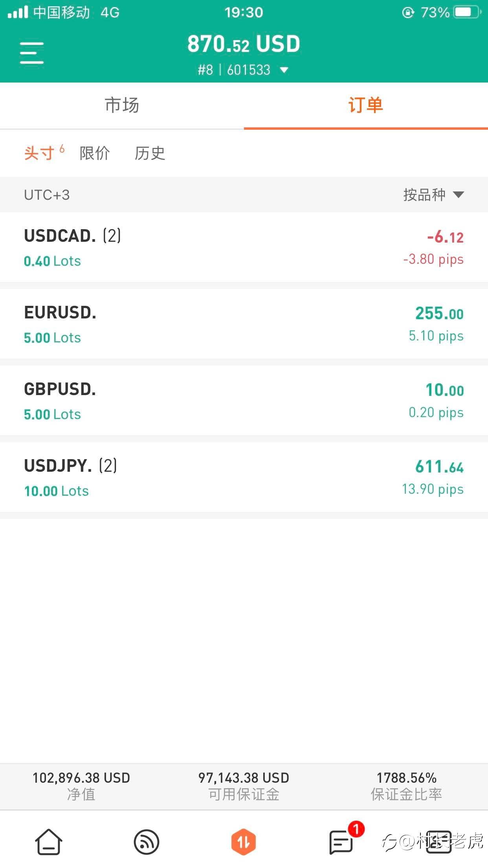Tap the battery icon in status bar

[466, 12]
